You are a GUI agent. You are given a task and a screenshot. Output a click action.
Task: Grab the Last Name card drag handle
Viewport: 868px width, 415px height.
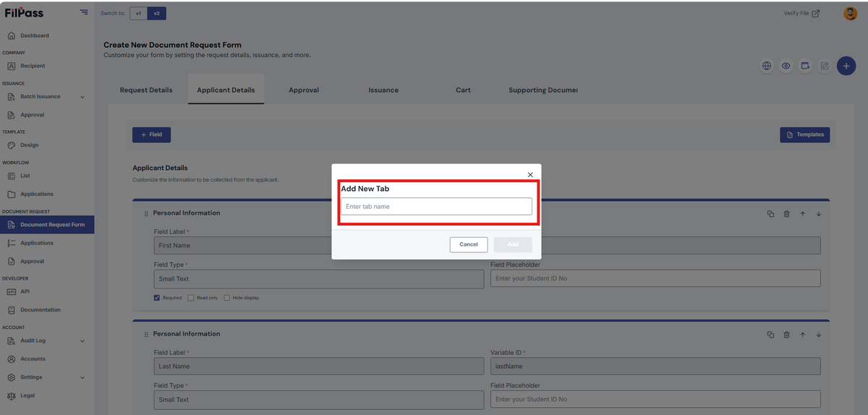tap(146, 335)
